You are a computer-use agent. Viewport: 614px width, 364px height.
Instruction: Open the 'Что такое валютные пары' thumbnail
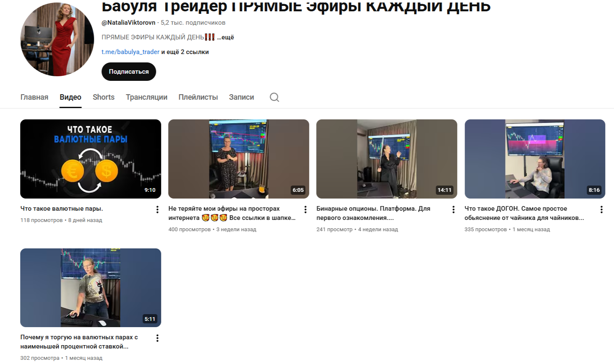tap(91, 159)
